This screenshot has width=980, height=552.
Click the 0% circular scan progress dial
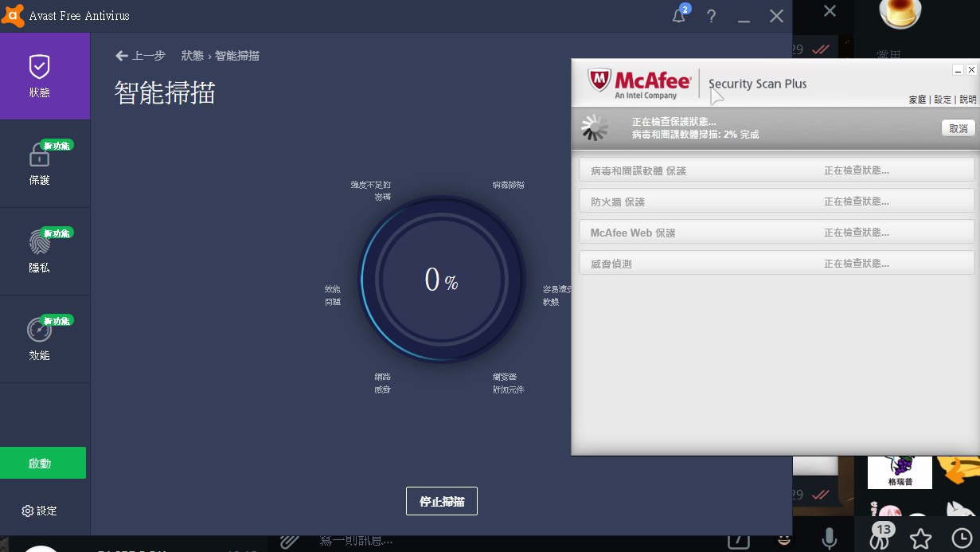click(442, 280)
